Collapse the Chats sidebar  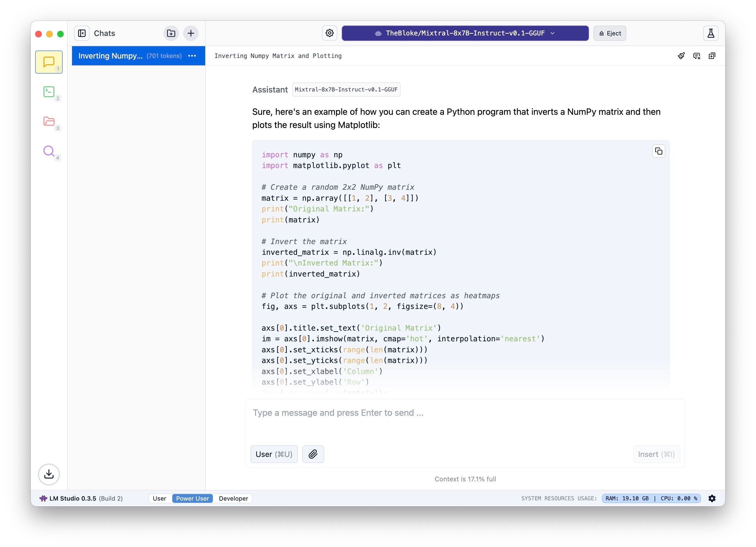pos(82,33)
